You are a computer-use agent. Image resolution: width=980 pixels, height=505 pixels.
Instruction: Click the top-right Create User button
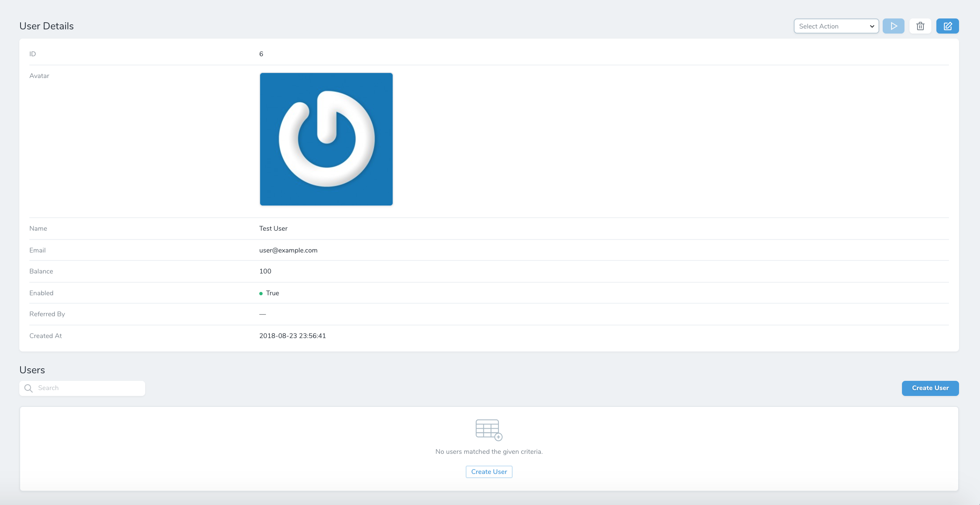[930, 388]
